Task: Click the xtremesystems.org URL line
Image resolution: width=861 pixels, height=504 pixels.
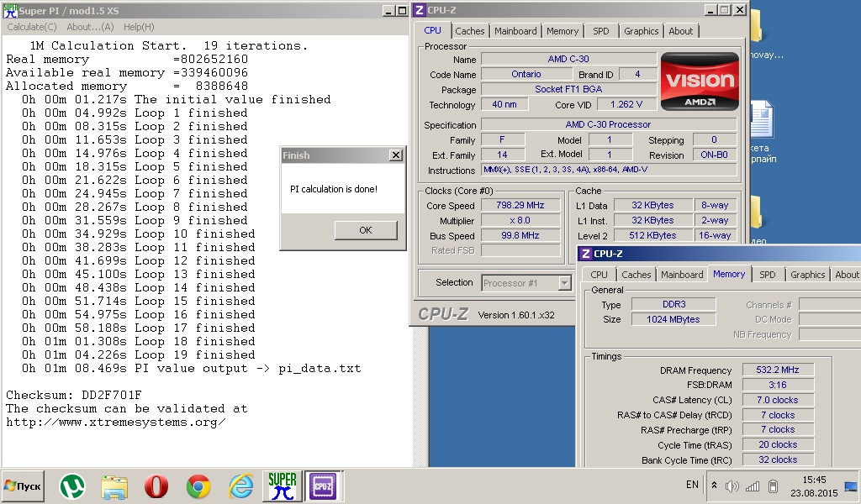Action: tap(116, 423)
